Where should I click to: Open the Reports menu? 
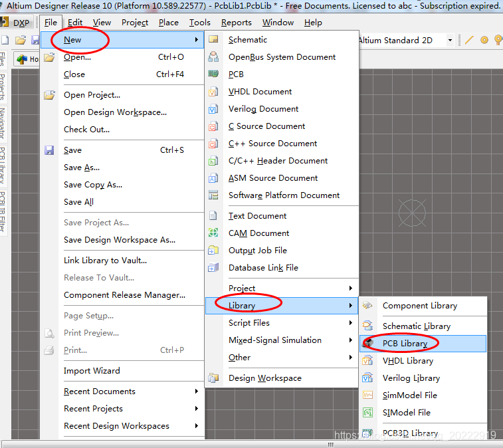point(237,23)
